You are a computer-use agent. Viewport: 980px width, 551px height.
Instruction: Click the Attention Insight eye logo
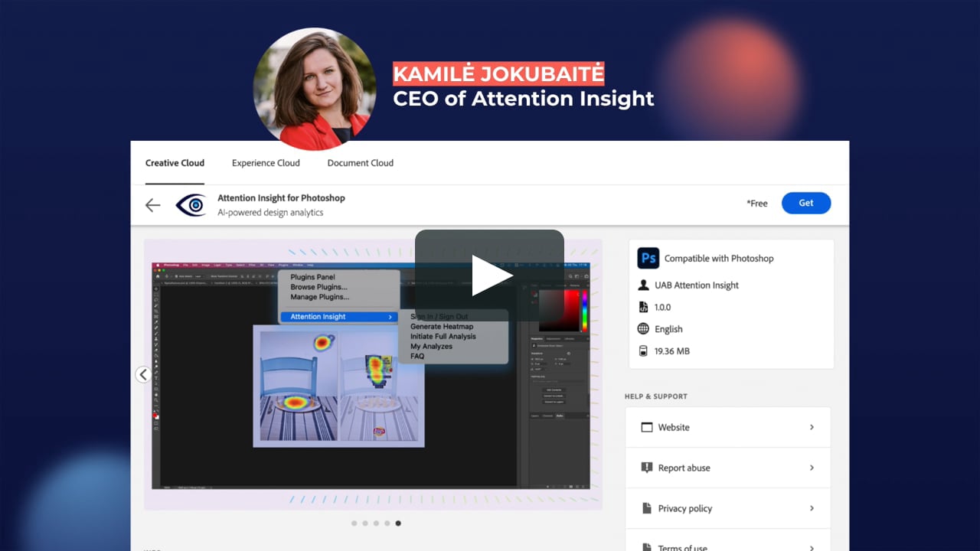(x=191, y=205)
